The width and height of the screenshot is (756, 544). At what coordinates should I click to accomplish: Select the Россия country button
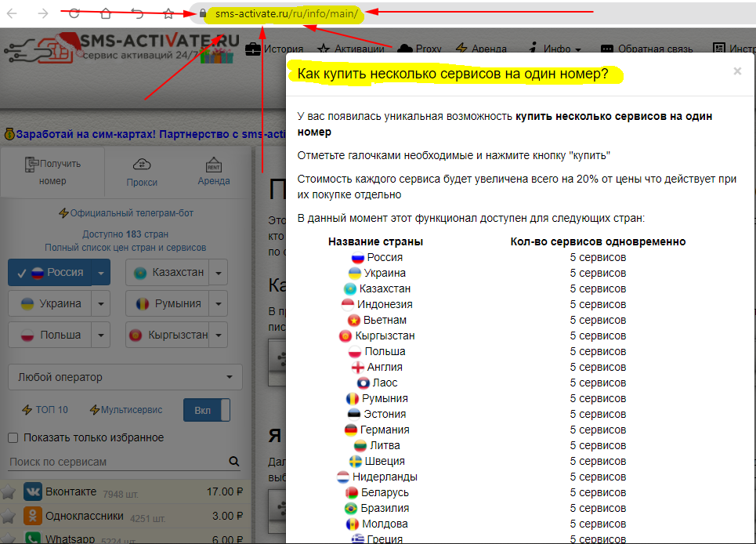click(49, 273)
